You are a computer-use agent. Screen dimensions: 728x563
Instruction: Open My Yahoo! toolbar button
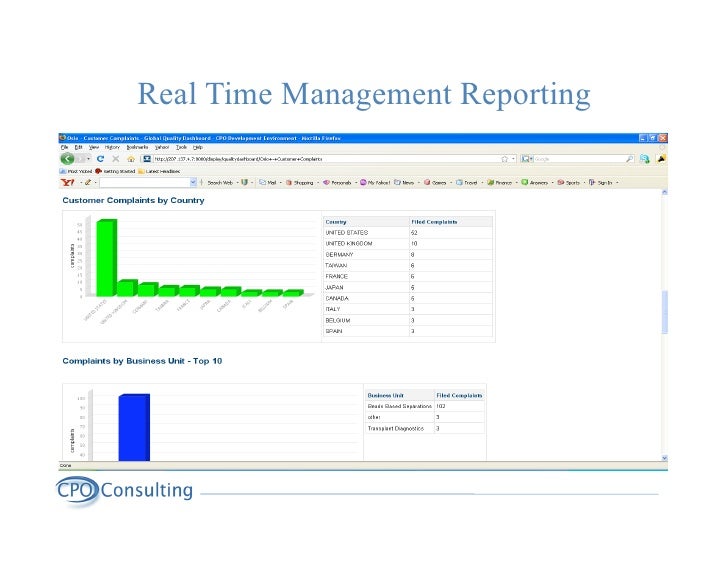(x=375, y=182)
